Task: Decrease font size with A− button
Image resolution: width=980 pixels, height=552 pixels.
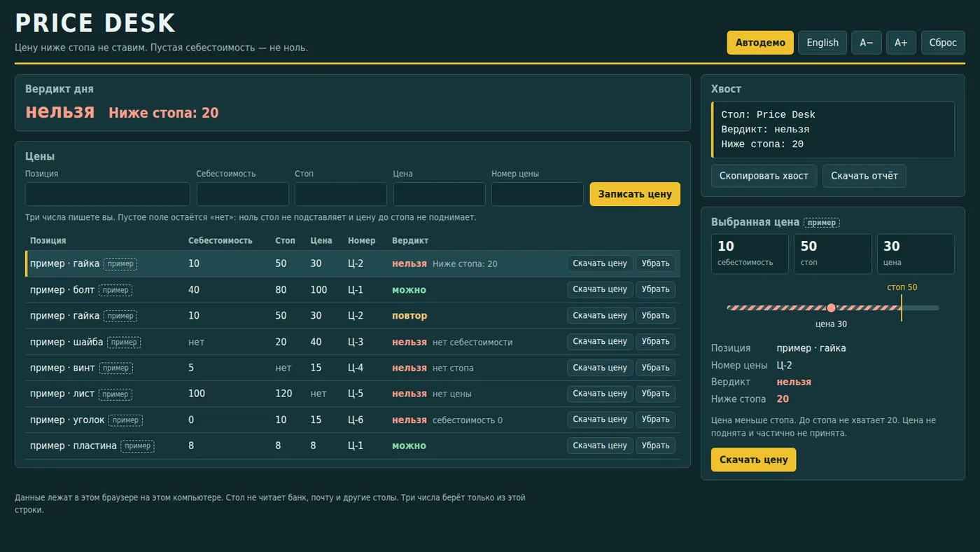Action: pyautogui.click(x=867, y=43)
